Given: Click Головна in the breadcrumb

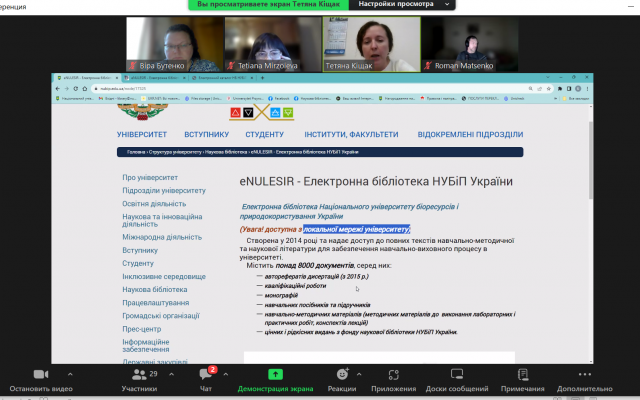Looking at the screenshot, I should tap(136, 152).
